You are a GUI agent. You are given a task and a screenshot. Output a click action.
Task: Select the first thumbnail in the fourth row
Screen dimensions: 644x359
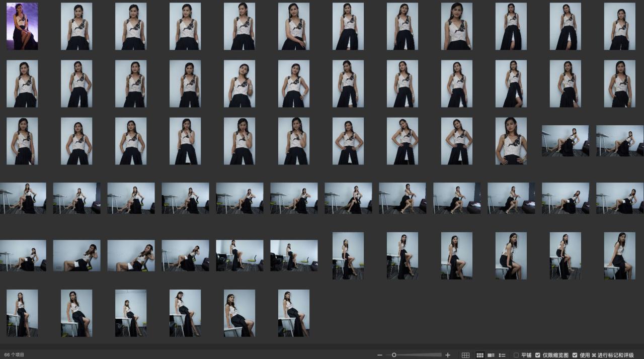coord(23,198)
